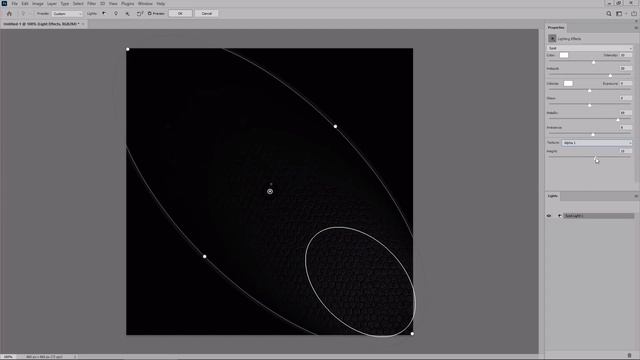Click the Hotspot slider handle
This screenshot has height=360, width=640.
click(610, 76)
